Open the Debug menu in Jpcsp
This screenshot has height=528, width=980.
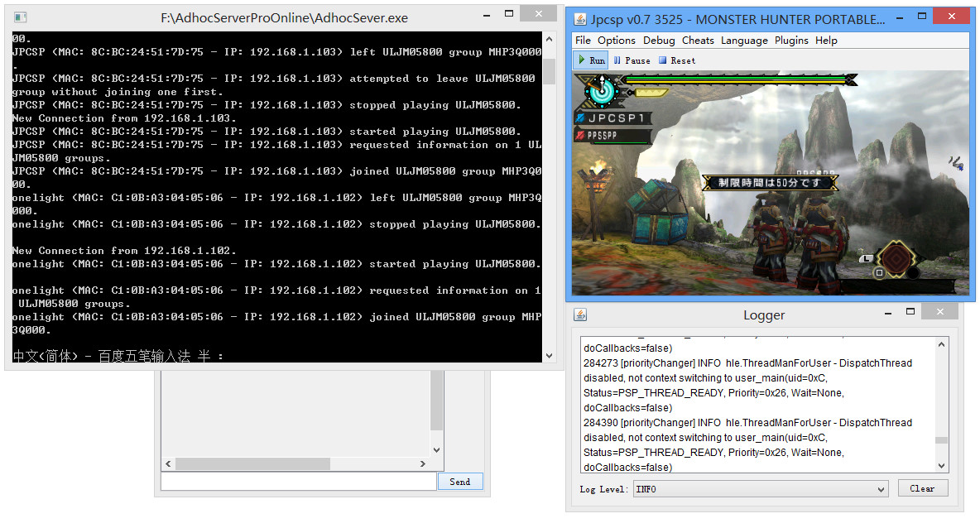click(659, 40)
